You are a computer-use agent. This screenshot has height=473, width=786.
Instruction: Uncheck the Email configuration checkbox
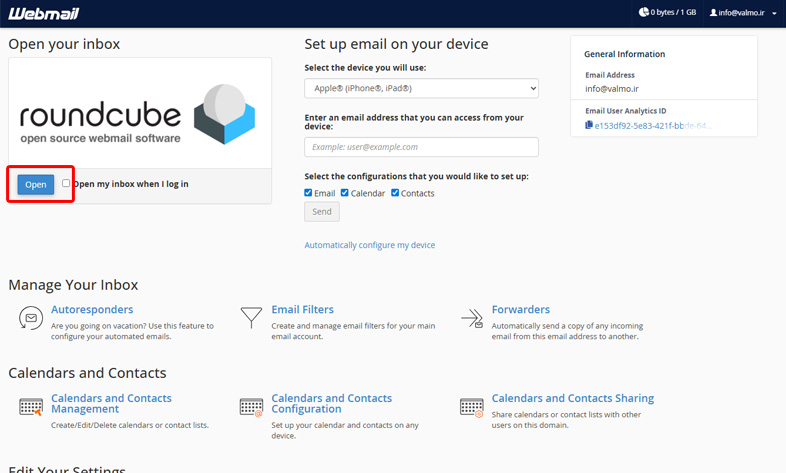309,193
